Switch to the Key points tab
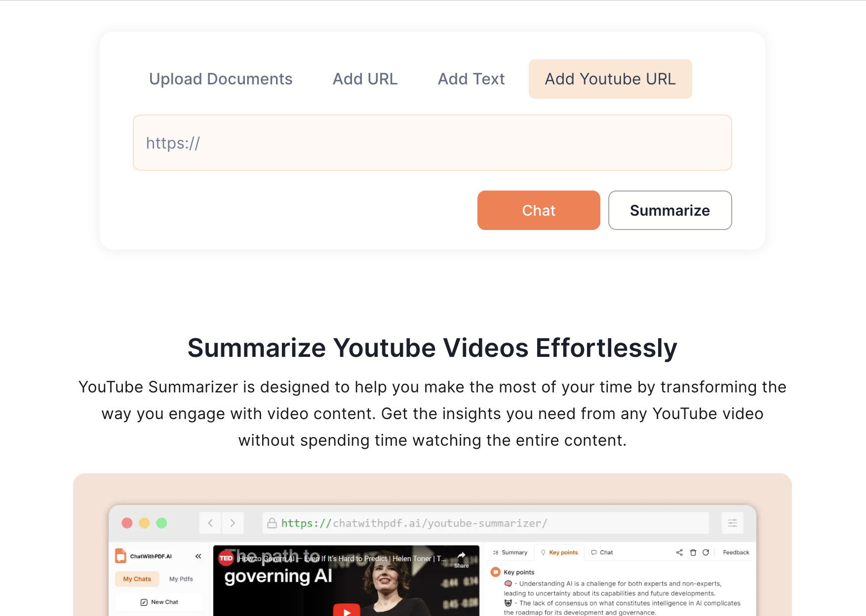This screenshot has width=866, height=616. coord(559,553)
